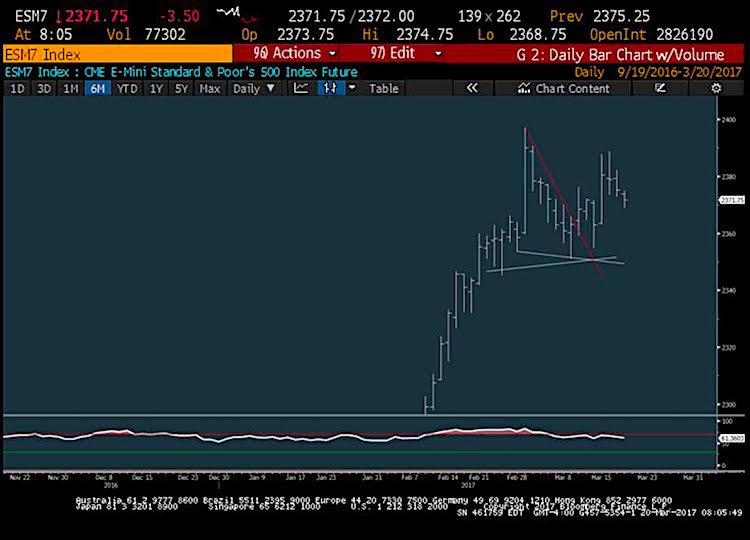Open the Table view

tap(384, 88)
